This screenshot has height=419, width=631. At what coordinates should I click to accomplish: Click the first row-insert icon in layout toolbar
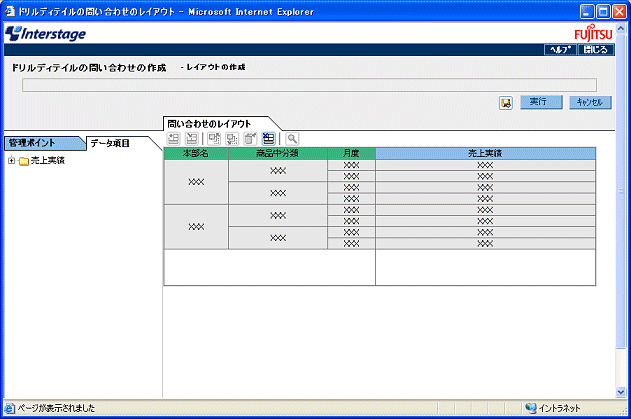coord(173,138)
